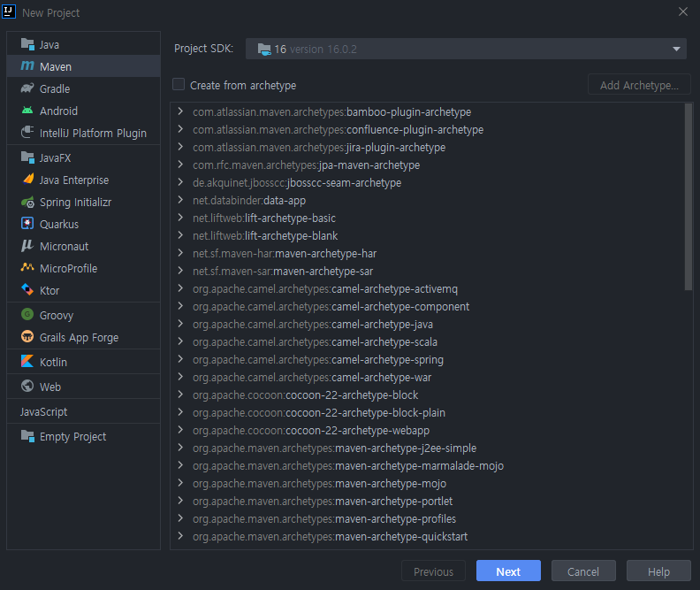Viewport: 700px width, 590px height.
Task: Click the IntelliJ Platform Plugin icon
Action: (27, 132)
